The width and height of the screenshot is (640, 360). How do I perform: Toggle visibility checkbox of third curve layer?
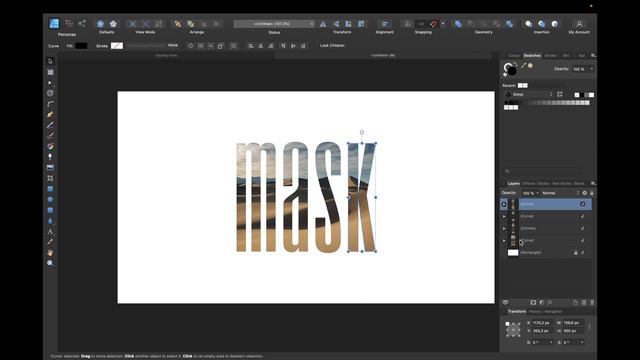[582, 228]
